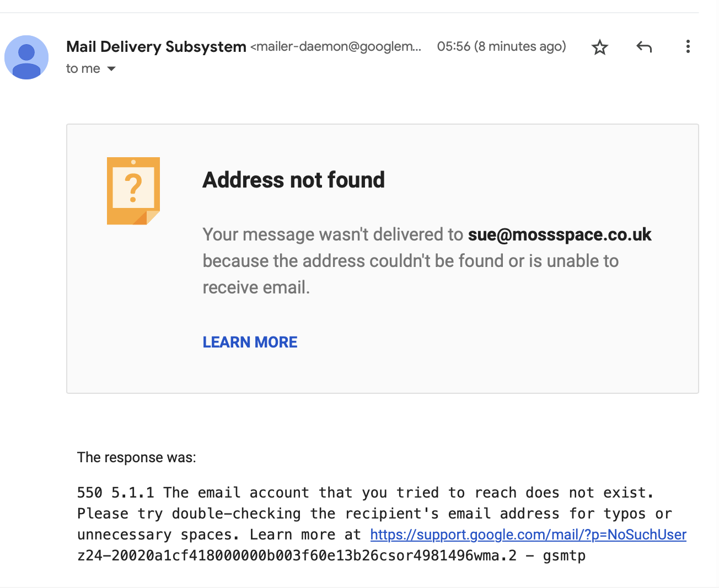This screenshot has height=588, width=719.
Task: Click the "550 5.1.1" error code
Action: (x=115, y=493)
